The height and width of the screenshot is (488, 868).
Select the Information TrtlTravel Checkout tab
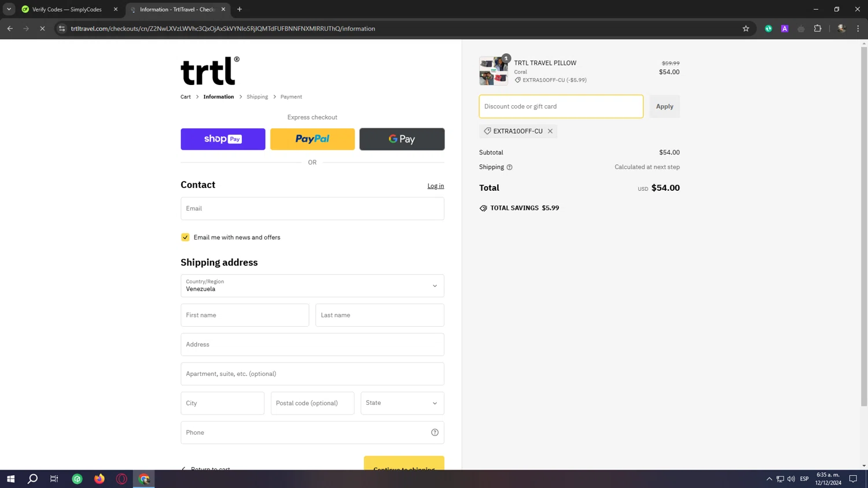(x=176, y=9)
